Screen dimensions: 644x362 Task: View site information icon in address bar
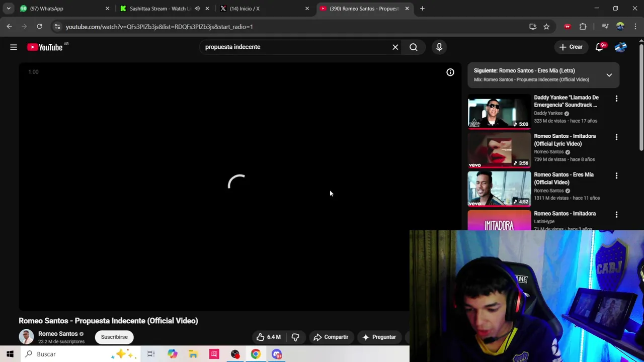coord(57,27)
